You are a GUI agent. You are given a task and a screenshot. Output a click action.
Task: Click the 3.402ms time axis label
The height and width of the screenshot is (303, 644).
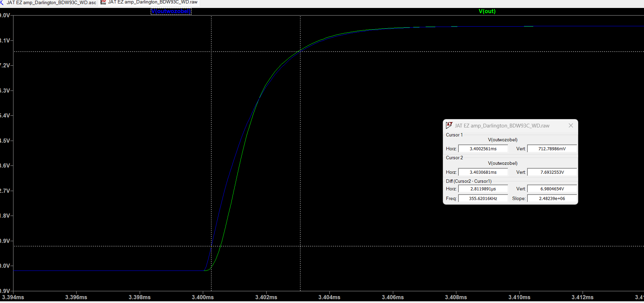pyautogui.click(x=266, y=297)
